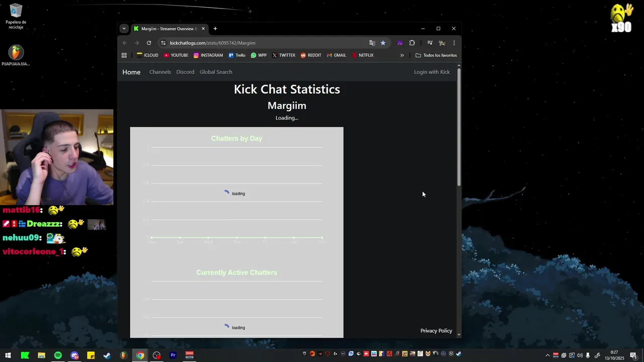This screenshot has width=644, height=362.
Task: Go back in browser history
Action: click(x=125, y=43)
